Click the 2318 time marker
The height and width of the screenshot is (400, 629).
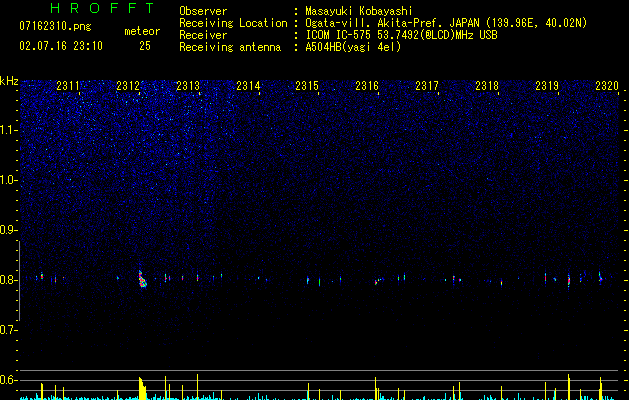click(487, 86)
